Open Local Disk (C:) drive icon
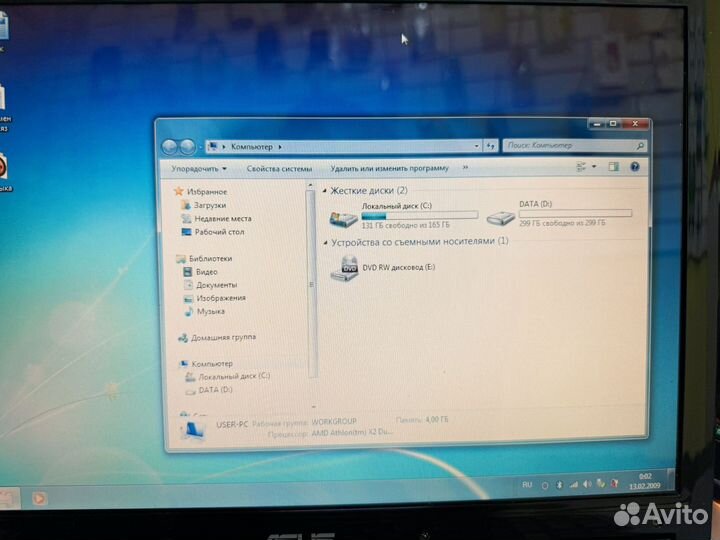The height and width of the screenshot is (540, 720). [x=343, y=217]
